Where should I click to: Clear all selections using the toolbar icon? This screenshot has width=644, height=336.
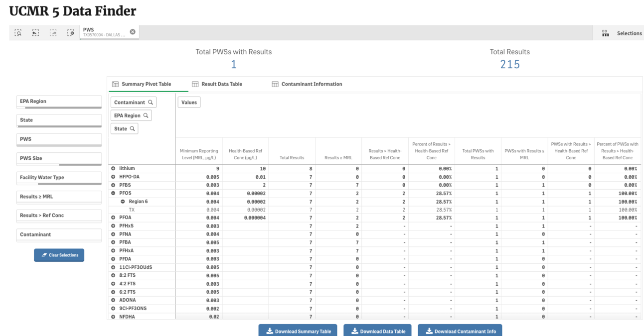(x=70, y=33)
